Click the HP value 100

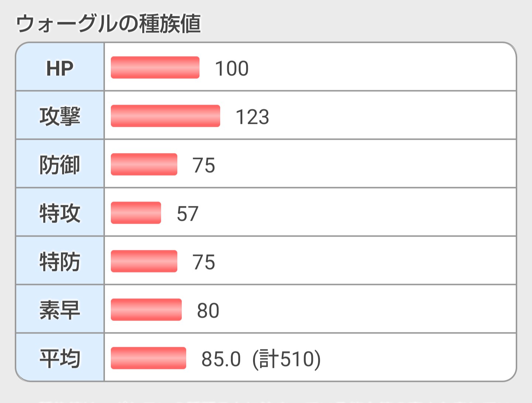(232, 69)
